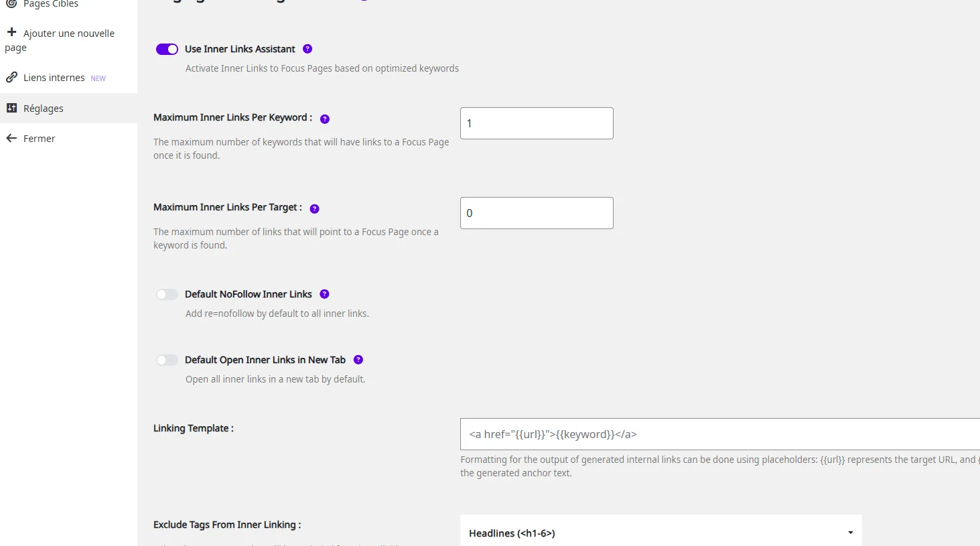This screenshot has height=546, width=980.
Task: Click 'Open all inner links in a new tab' text
Action: tap(275, 379)
